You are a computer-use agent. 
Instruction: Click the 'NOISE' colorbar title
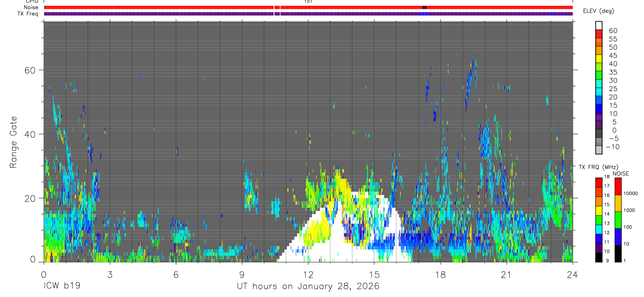(620, 174)
